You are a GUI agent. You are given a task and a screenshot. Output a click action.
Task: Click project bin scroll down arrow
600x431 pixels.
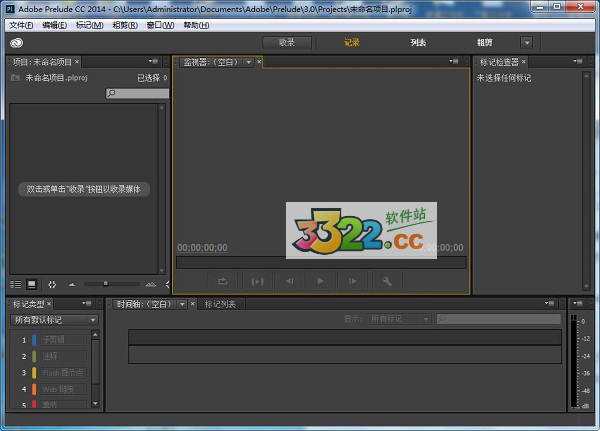pyautogui.click(x=161, y=270)
